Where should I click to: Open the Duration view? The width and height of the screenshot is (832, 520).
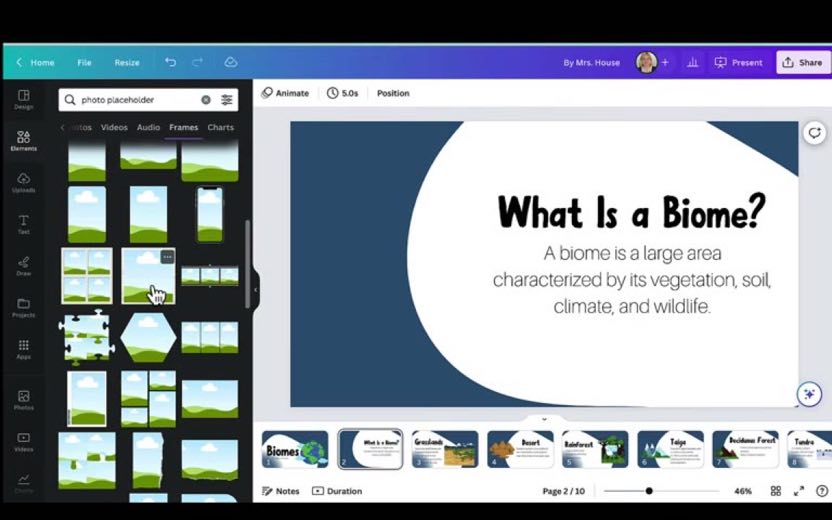point(337,491)
